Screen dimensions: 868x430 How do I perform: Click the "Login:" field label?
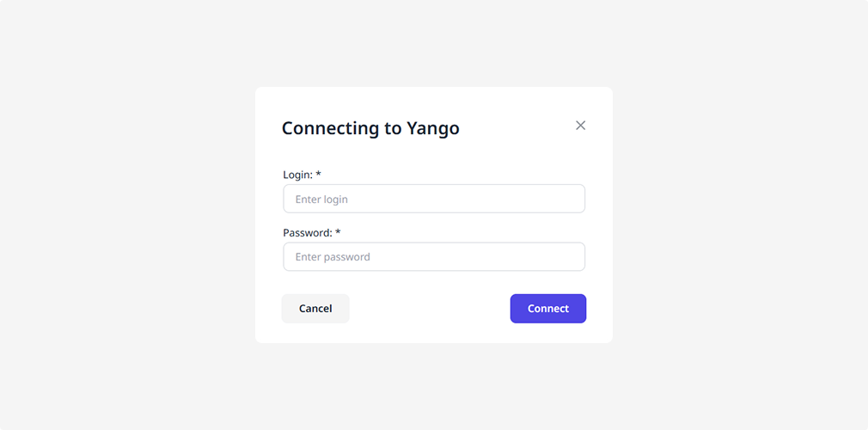(297, 175)
